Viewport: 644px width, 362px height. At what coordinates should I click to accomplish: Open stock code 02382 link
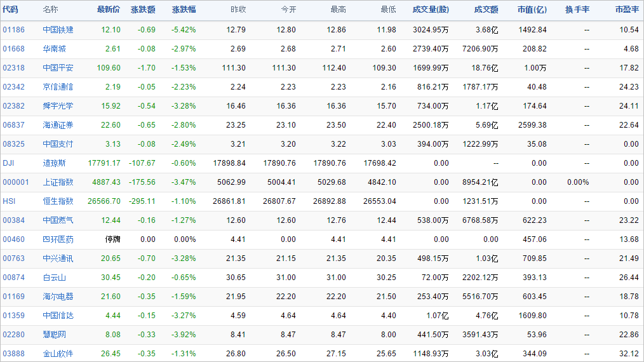(x=13, y=106)
